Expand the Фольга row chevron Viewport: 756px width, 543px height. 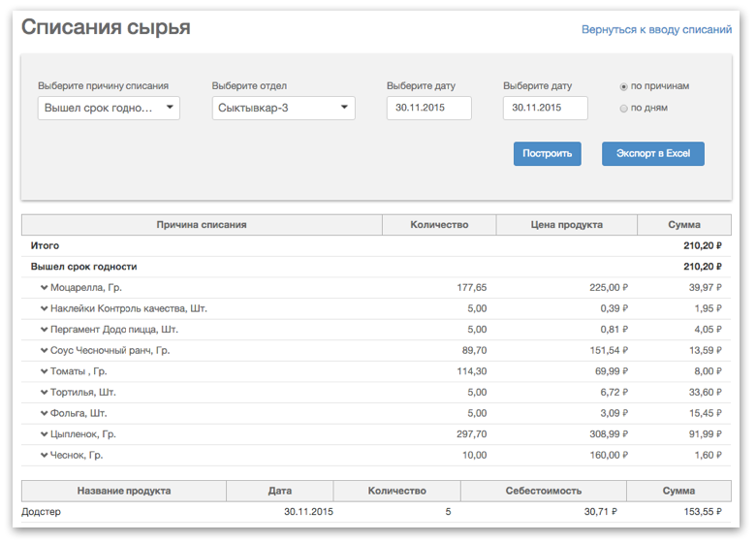pos(44,413)
